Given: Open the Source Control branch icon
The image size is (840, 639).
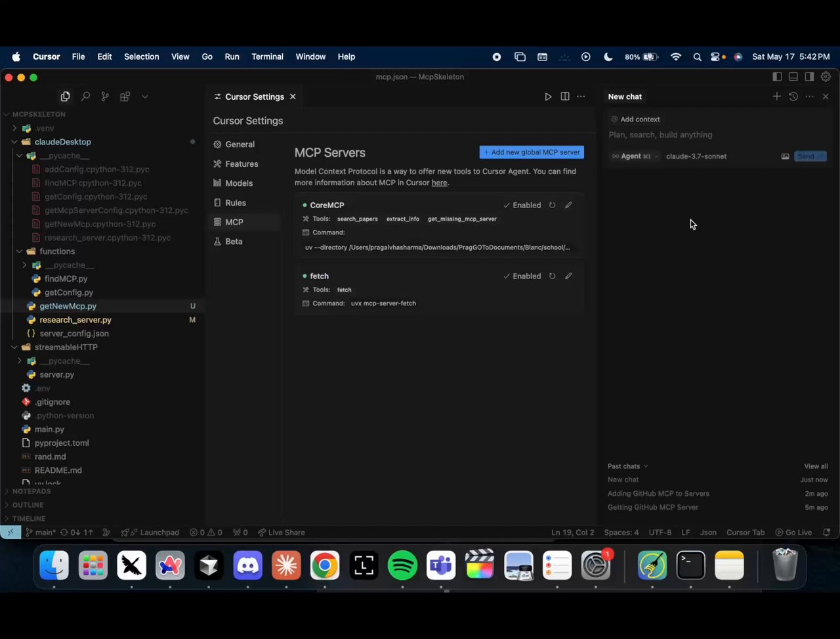Looking at the screenshot, I should pos(105,97).
